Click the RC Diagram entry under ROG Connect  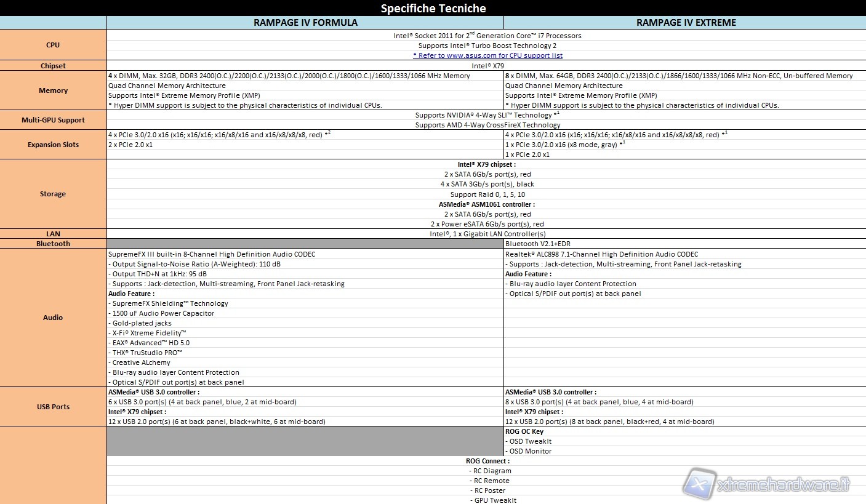(492, 471)
